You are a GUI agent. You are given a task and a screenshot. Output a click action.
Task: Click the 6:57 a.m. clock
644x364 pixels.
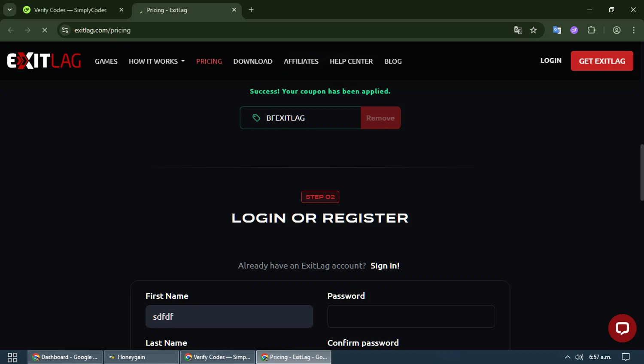coord(600,357)
